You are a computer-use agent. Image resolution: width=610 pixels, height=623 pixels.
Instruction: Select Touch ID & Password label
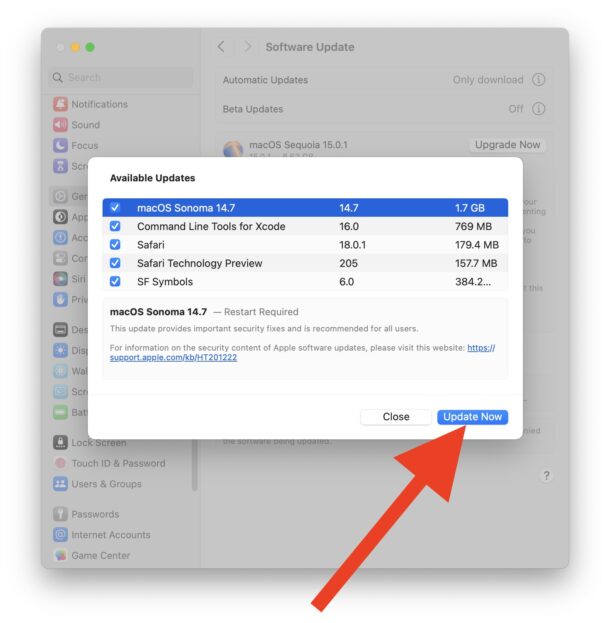(x=118, y=463)
